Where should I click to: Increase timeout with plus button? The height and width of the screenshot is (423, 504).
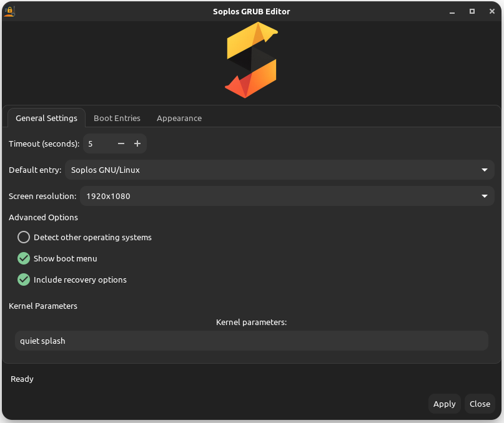coord(137,143)
